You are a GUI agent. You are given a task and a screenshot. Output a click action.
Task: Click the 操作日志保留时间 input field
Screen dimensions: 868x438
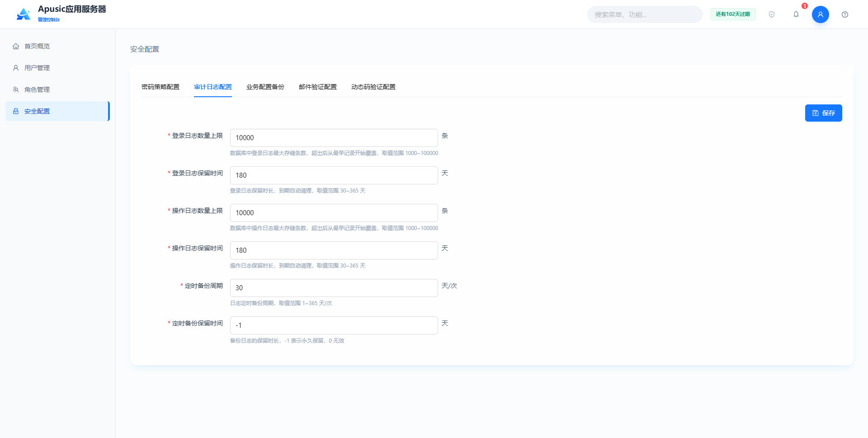point(334,250)
